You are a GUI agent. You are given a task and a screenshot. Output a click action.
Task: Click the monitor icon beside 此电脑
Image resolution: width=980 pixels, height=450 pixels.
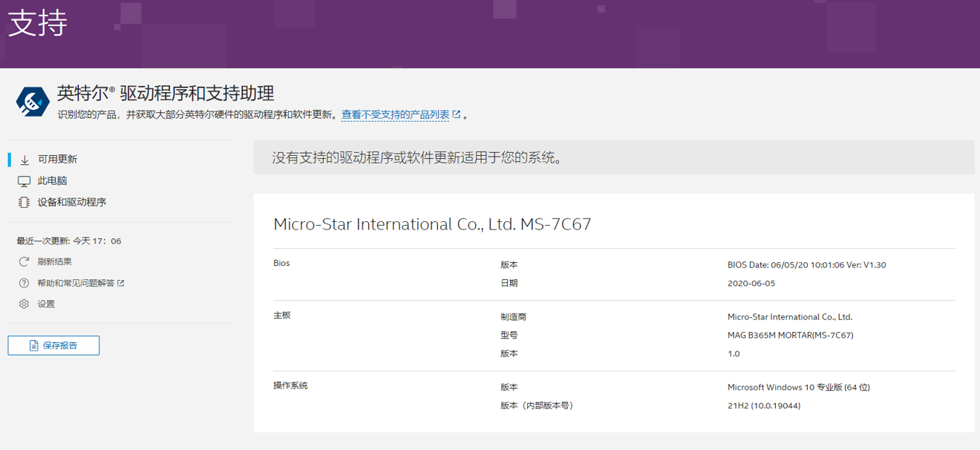(x=24, y=181)
